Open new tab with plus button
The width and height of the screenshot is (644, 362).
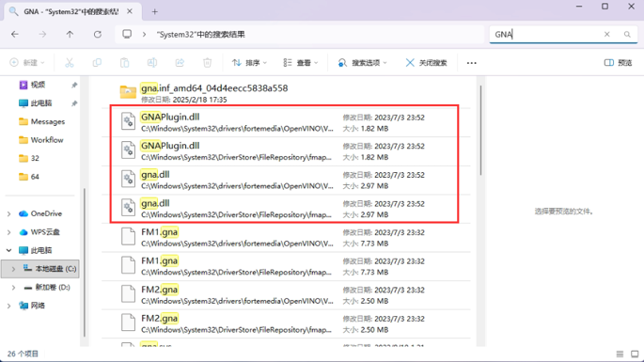pyautogui.click(x=155, y=12)
